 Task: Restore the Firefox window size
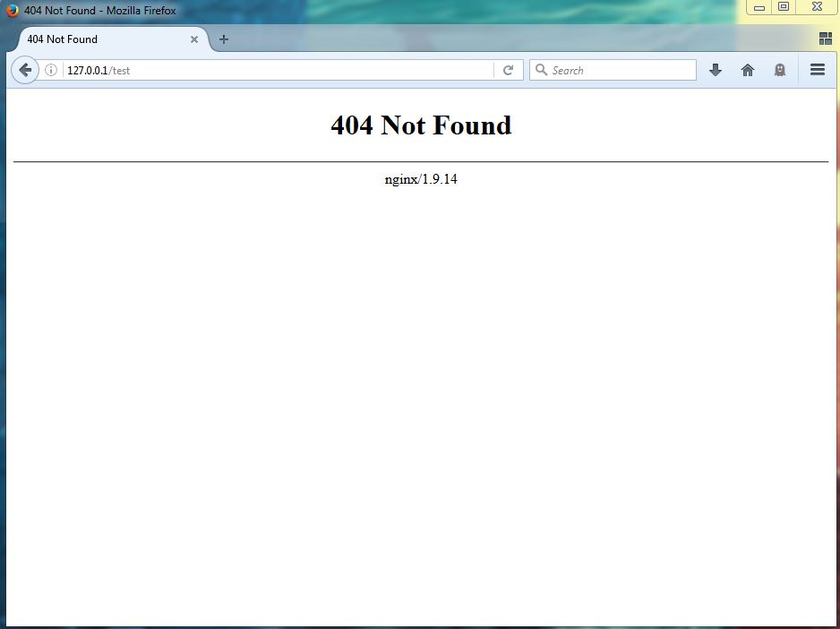pyautogui.click(x=784, y=7)
